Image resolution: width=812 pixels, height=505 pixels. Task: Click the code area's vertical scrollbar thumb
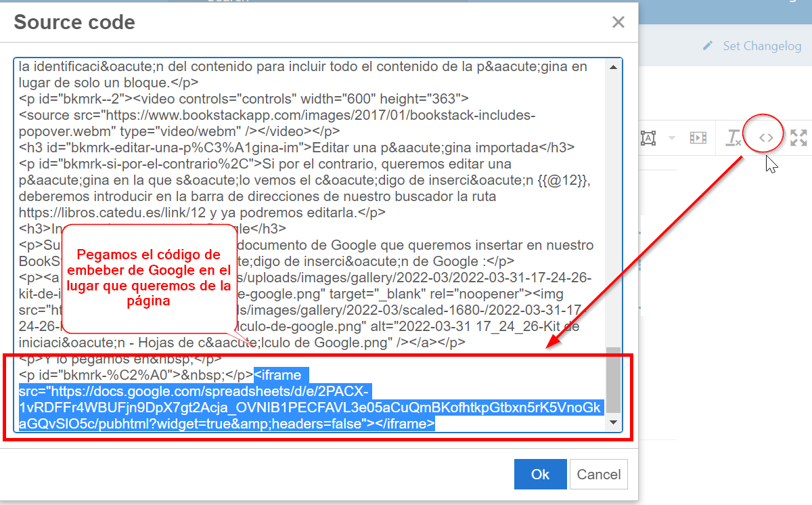point(614,380)
